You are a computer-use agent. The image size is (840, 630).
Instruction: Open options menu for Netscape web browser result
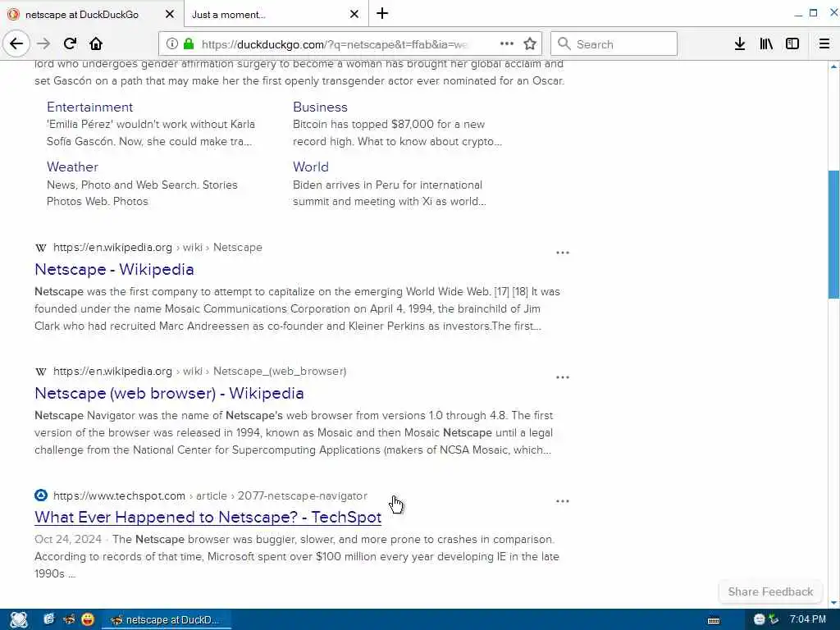(x=563, y=377)
